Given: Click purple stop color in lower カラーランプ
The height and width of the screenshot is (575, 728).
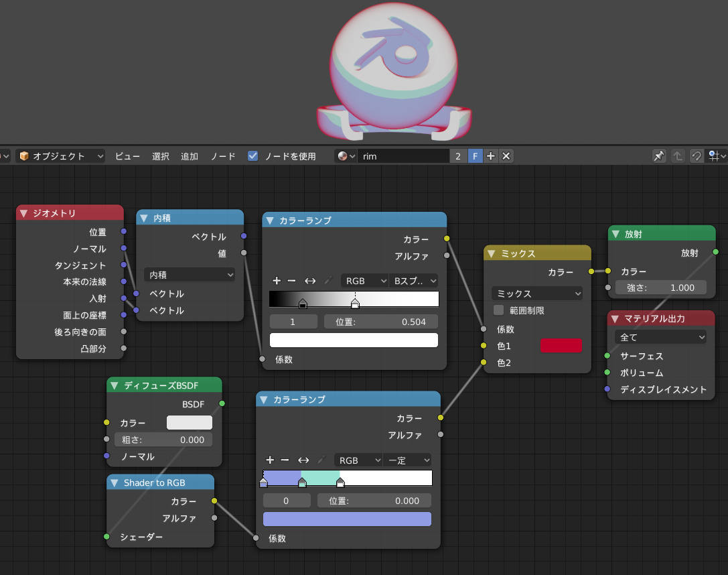Looking at the screenshot, I should [348, 519].
